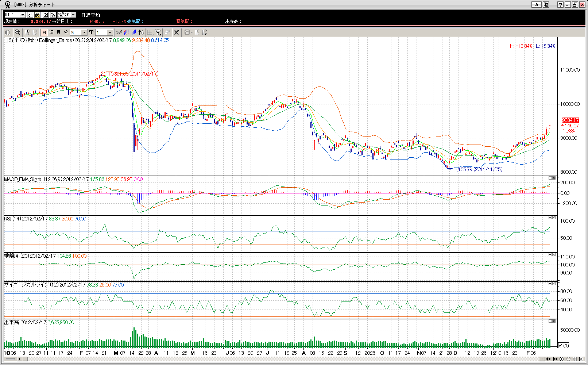Switch to weekly (週) timeframe
The height and width of the screenshot is (365, 588).
point(51,32)
